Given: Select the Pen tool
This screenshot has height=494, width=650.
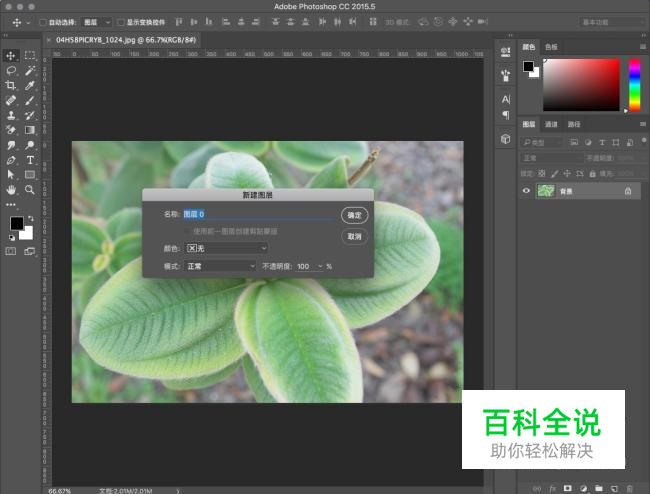Looking at the screenshot, I should pyautogui.click(x=11, y=160).
